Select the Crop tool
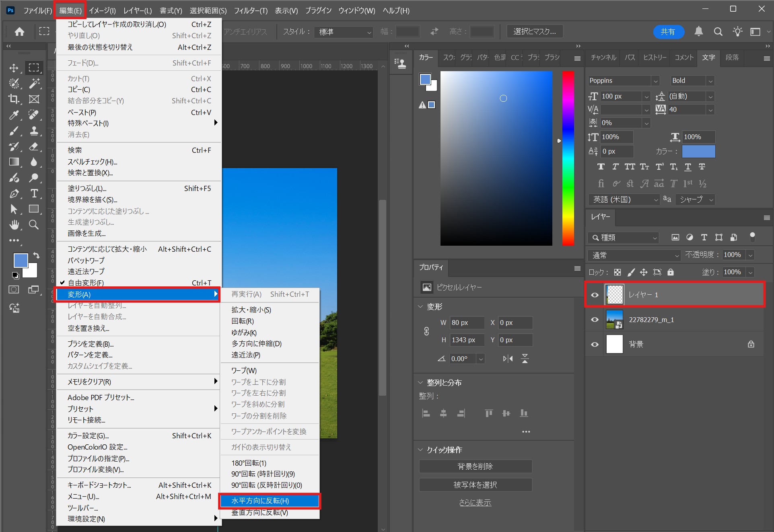The image size is (774, 532). coord(14,99)
